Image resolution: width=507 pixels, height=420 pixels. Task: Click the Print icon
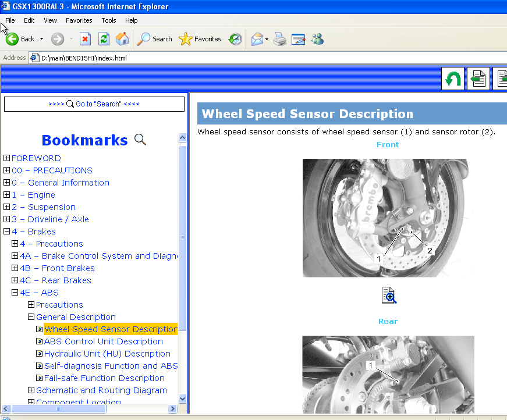click(x=279, y=39)
